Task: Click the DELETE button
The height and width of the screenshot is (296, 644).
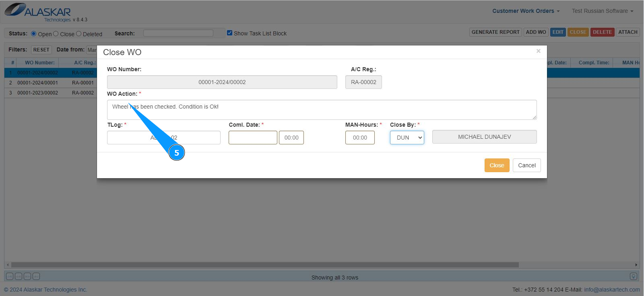Action: coord(602,32)
